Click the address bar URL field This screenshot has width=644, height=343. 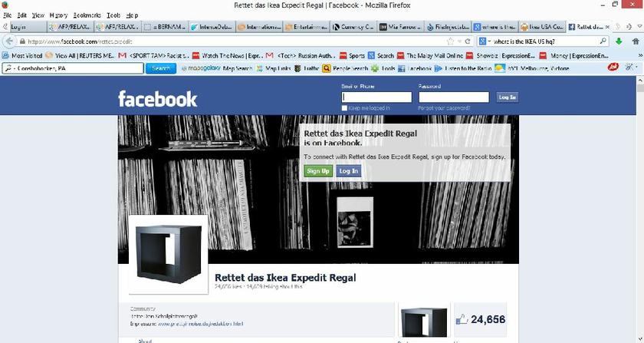pyautogui.click(x=234, y=41)
